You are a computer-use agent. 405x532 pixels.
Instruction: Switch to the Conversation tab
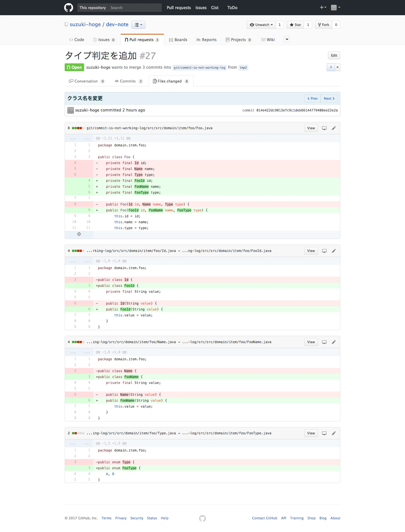coord(87,81)
